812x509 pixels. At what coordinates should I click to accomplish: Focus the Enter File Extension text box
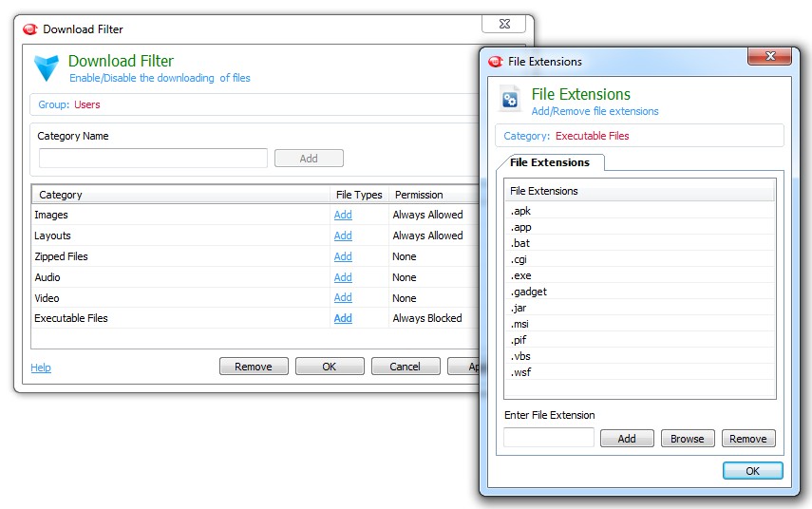point(548,438)
